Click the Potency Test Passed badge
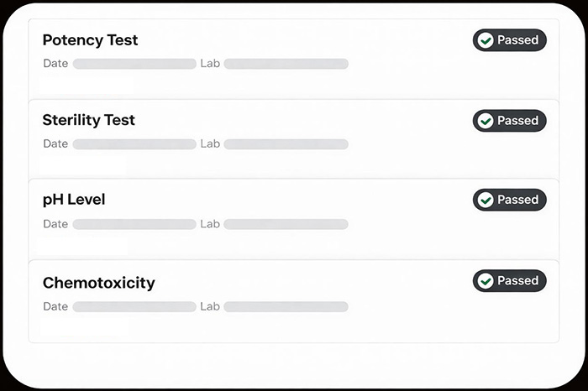The width and height of the screenshot is (588, 391). (510, 40)
